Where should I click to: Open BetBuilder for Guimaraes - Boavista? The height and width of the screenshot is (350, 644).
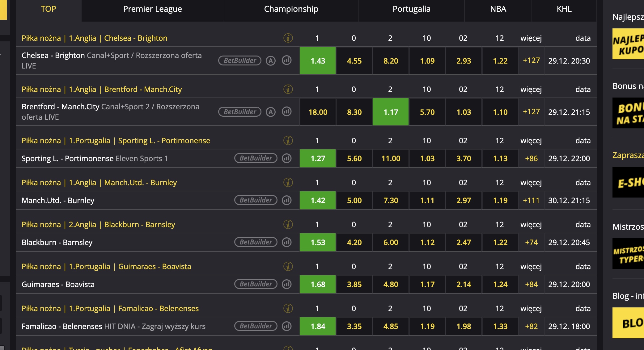coord(256,284)
